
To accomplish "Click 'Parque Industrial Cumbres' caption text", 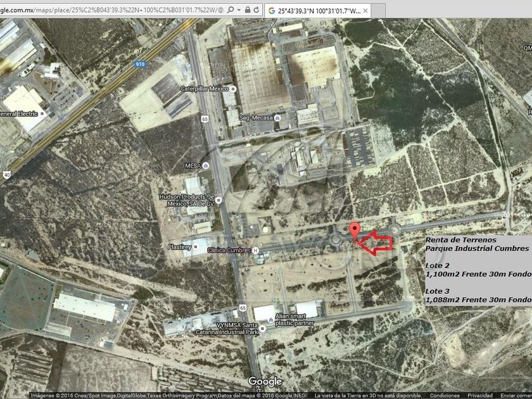I will [477, 248].
